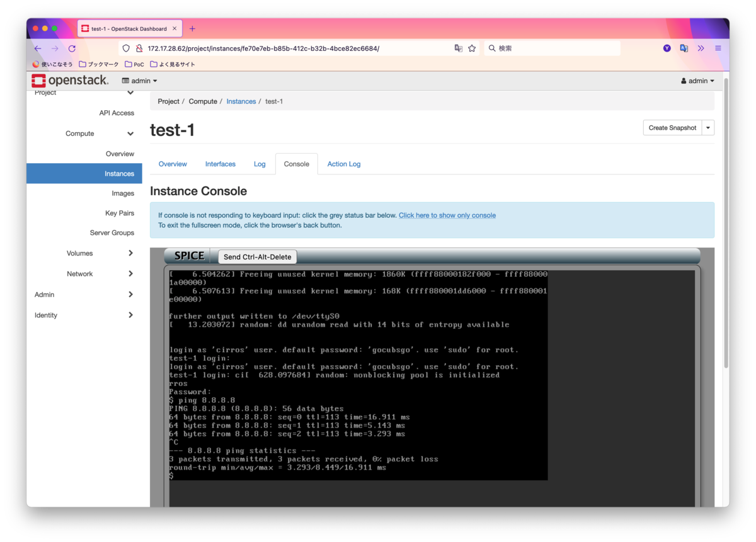This screenshot has height=542, width=756.
Task: Open the admin user menu dropdown
Action: 697,81
